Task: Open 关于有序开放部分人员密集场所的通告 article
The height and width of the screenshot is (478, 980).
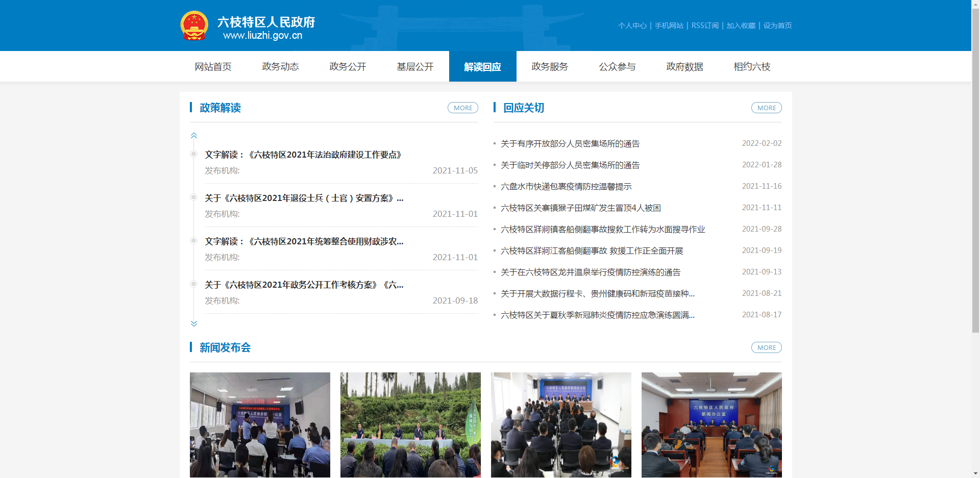Action: pyautogui.click(x=570, y=144)
